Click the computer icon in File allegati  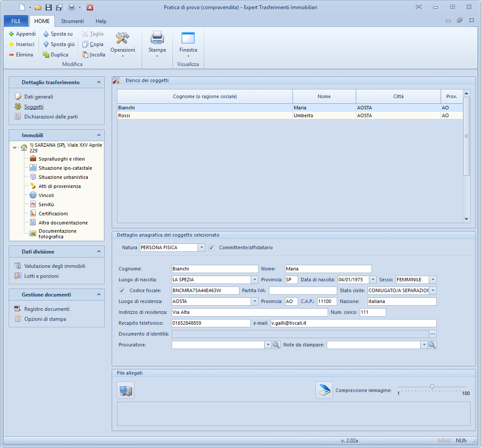click(126, 391)
